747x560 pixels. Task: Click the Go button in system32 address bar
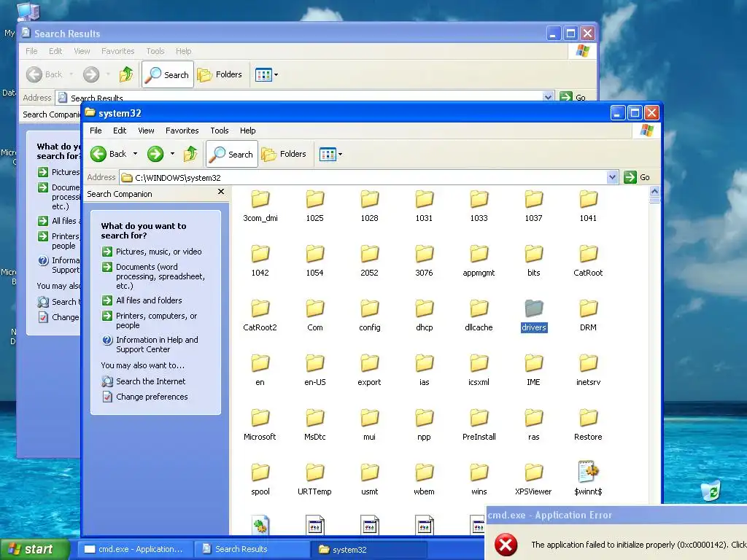coord(637,177)
